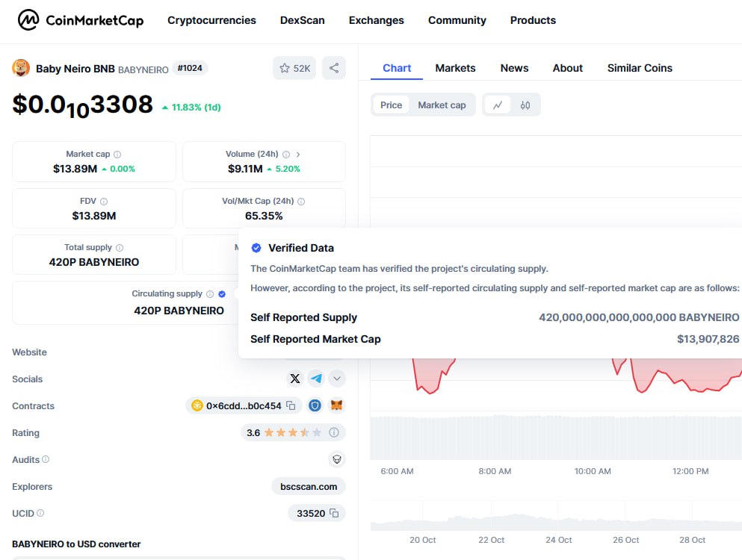Select the candlestick chart view icon

point(525,105)
